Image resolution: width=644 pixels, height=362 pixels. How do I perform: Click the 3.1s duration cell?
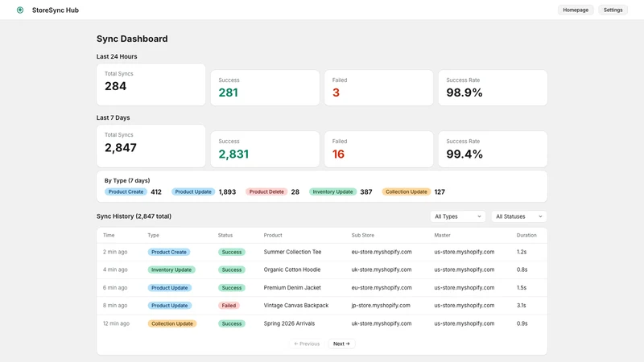pyautogui.click(x=521, y=306)
